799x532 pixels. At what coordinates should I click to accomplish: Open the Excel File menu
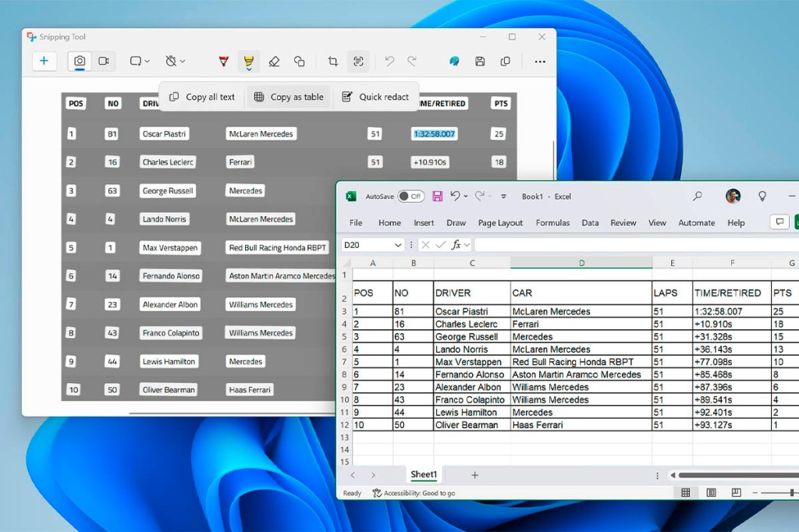point(356,222)
